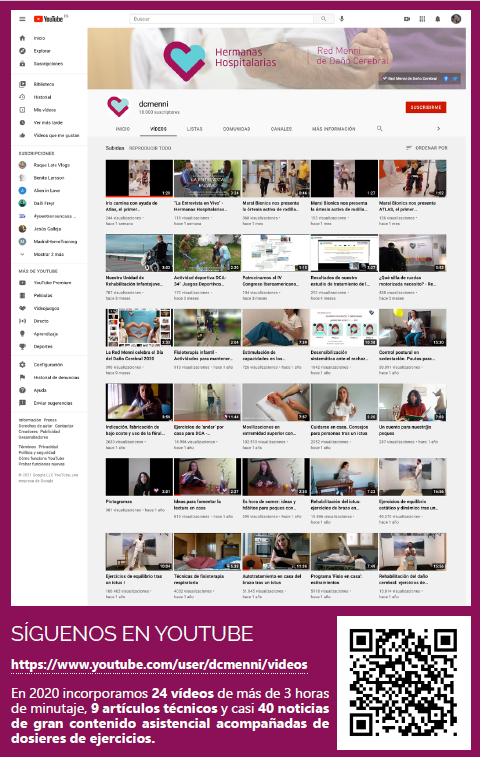Open 'Ejercicios de equilibrio tras un ictus I' thumbnail
Image resolution: width=480 pixels, height=759 pixels.
[x=139, y=552]
